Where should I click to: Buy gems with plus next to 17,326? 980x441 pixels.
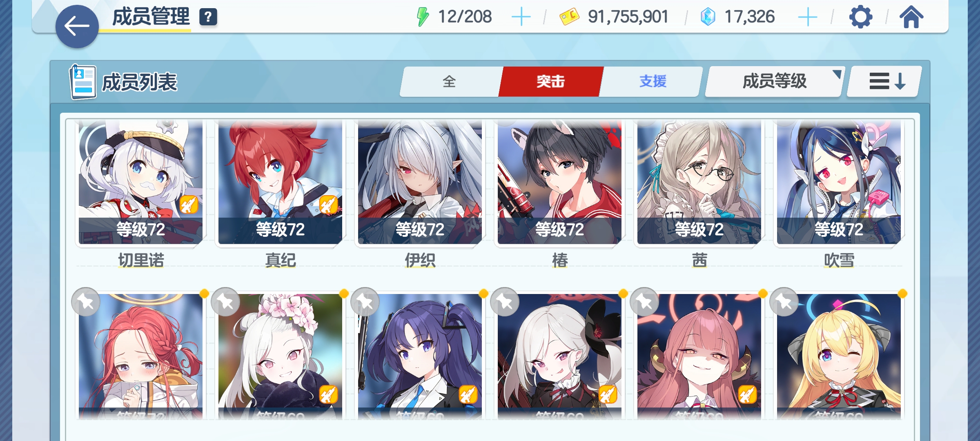tap(807, 17)
